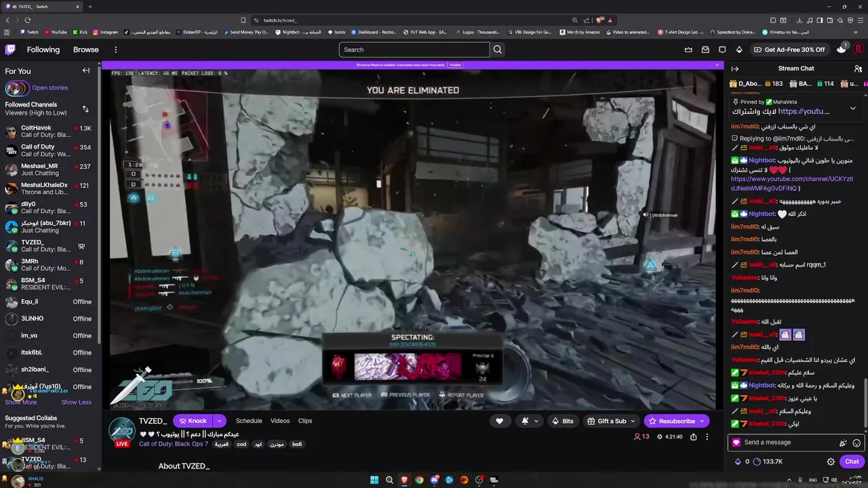Open the chat community users icon

coord(858,68)
